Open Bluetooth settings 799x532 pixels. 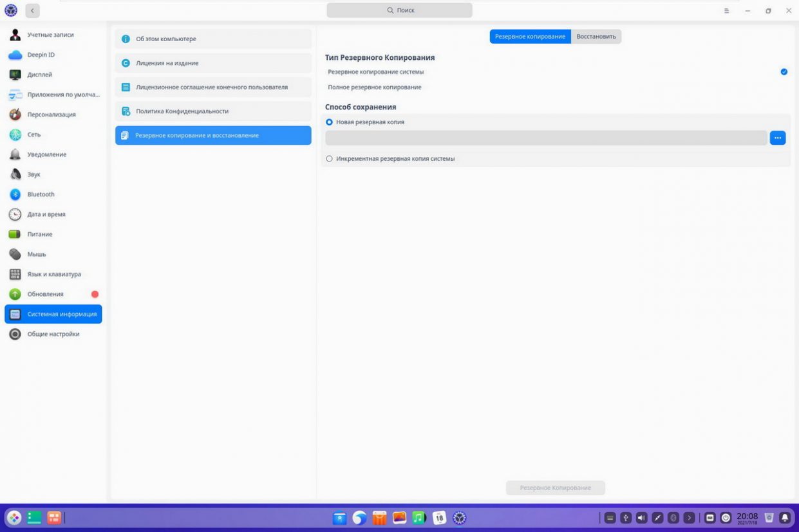(41, 194)
